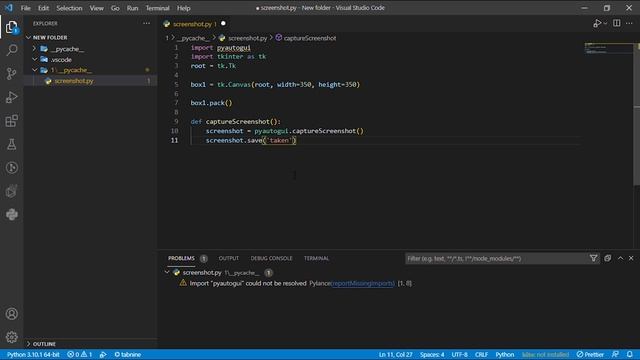Open Explorer Views and More Actions ellipsis
Image resolution: width=640 pixels, height=360 pixels.
pyautogui.click(x=147, y=24)
